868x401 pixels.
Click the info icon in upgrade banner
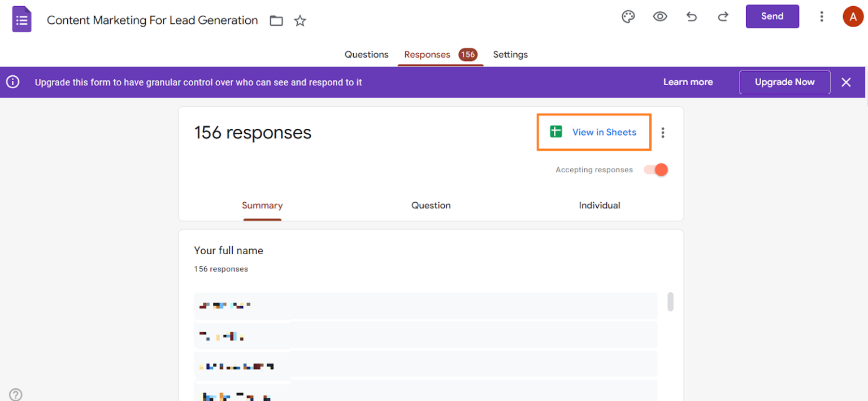point(12,82)
